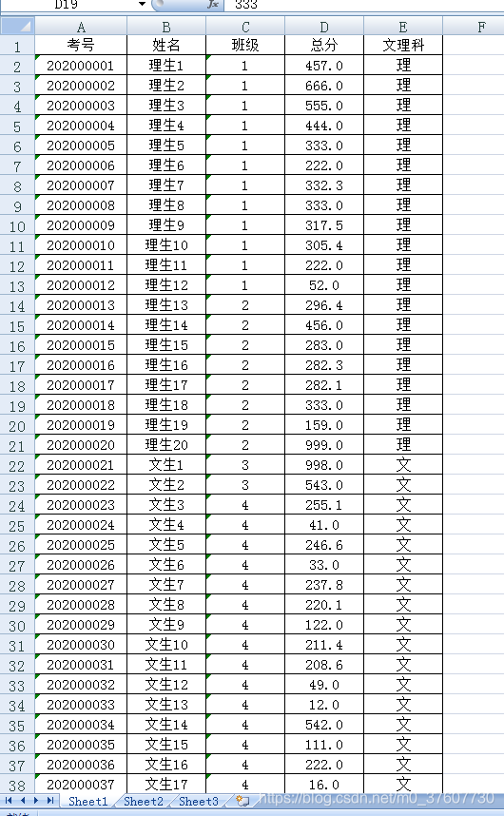This screenshot has height=816, width=504.
Task: Select row 38 header
Action: coord(17,785)
